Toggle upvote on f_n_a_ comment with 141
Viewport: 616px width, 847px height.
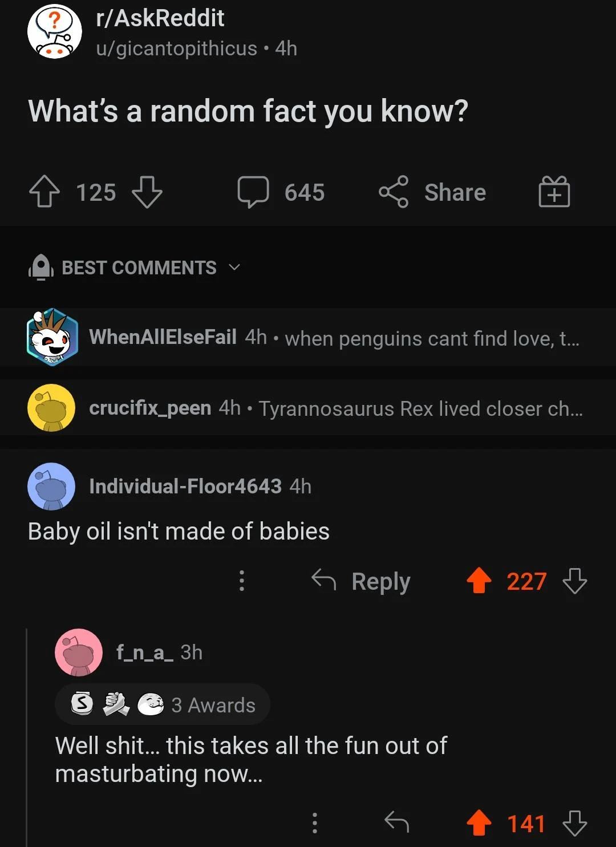(x=479, y=823)
